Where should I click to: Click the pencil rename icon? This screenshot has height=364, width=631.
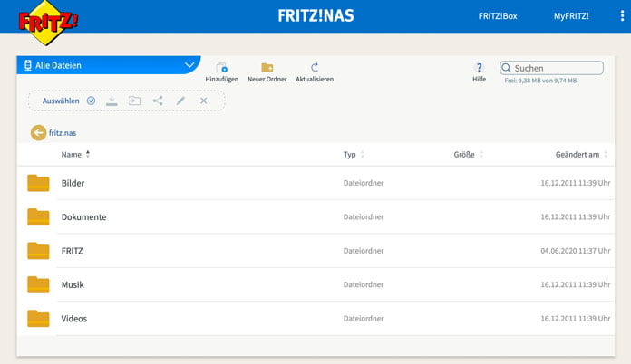(180, 101)
